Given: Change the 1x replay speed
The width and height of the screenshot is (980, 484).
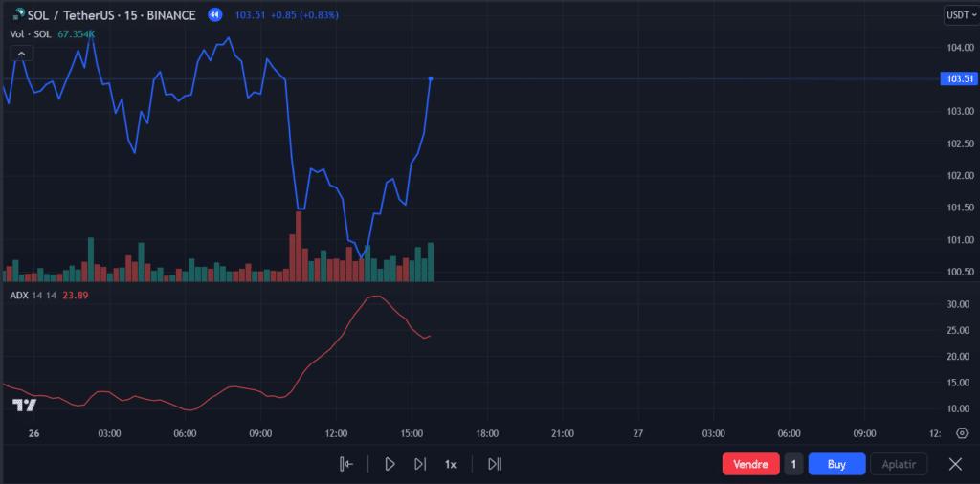Looking at the screenshot, I should pyautogui.click(x=451, y=464).
